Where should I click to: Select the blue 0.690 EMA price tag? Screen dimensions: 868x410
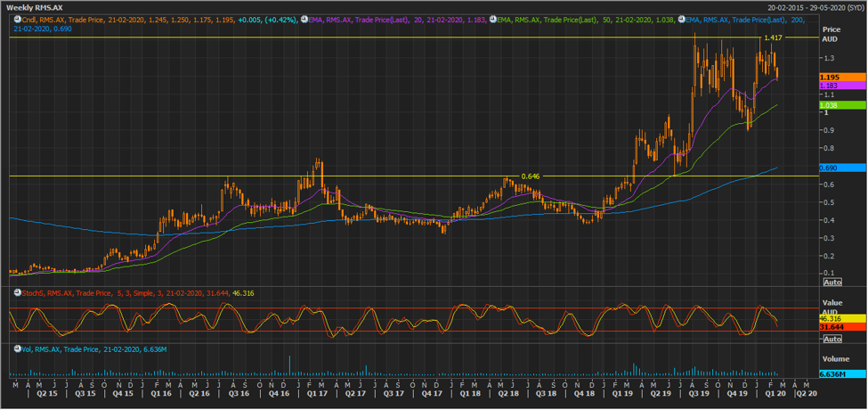(x=842, y=167)
